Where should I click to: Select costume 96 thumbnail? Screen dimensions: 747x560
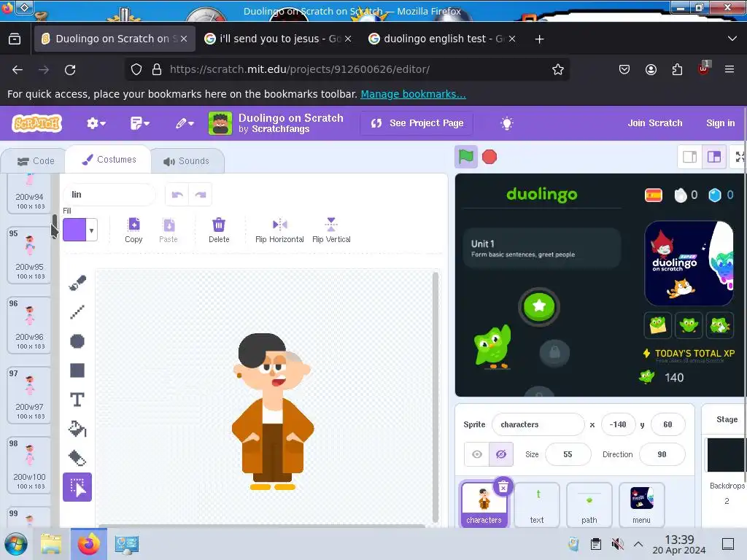click(29, 325)
